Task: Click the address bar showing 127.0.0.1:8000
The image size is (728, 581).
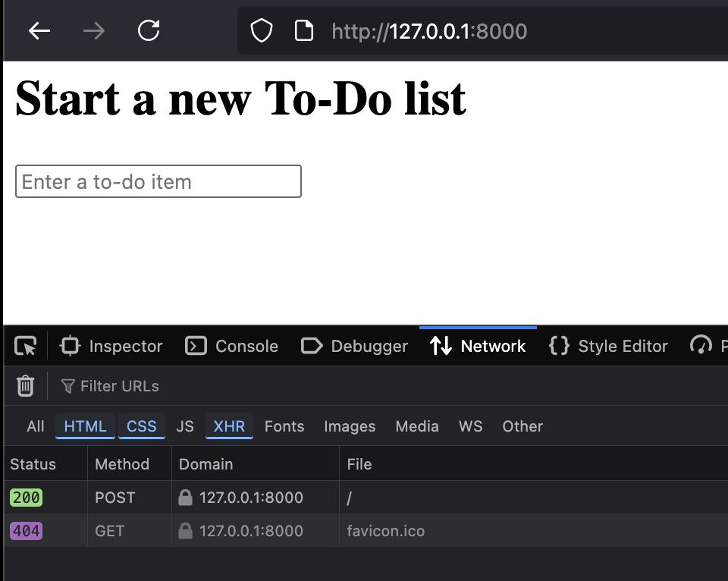Action: [483, 31]
